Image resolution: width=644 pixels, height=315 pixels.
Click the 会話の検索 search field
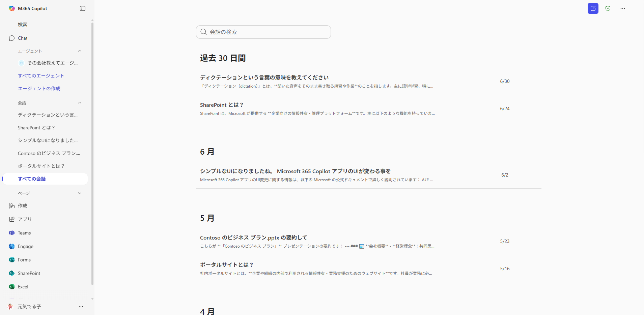click(263, 32)
